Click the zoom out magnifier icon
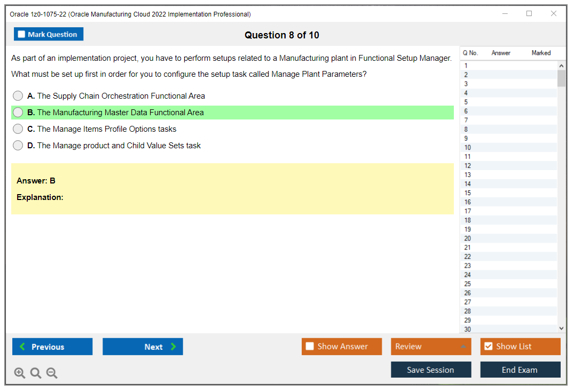The image size is (574, 392). coord(52,373)
